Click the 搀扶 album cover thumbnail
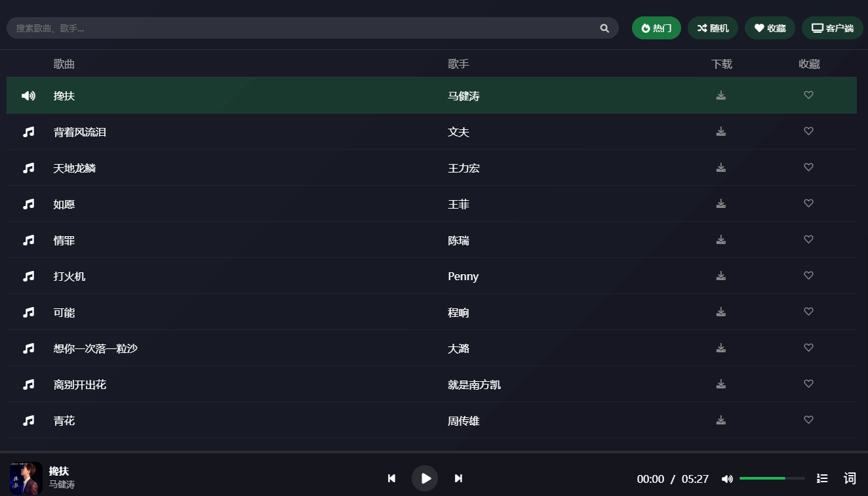Viewport: 868px width, 496px height. [26, 478]
